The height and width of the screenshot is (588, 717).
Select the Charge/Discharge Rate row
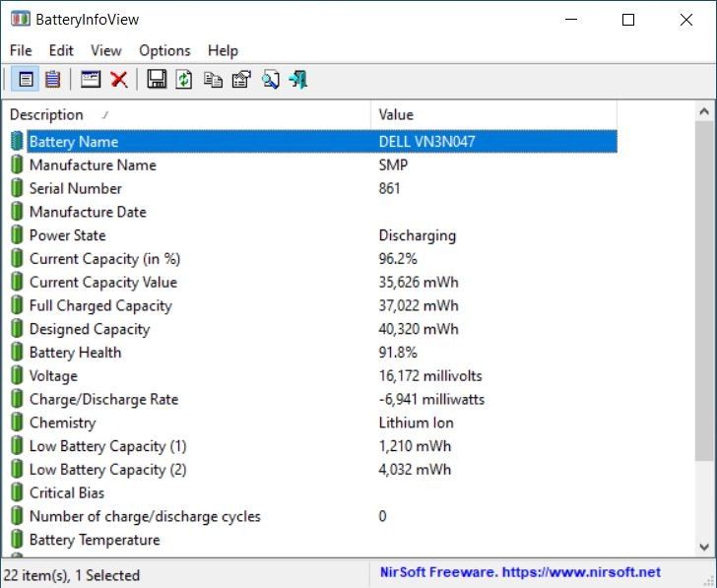point(103,399)
